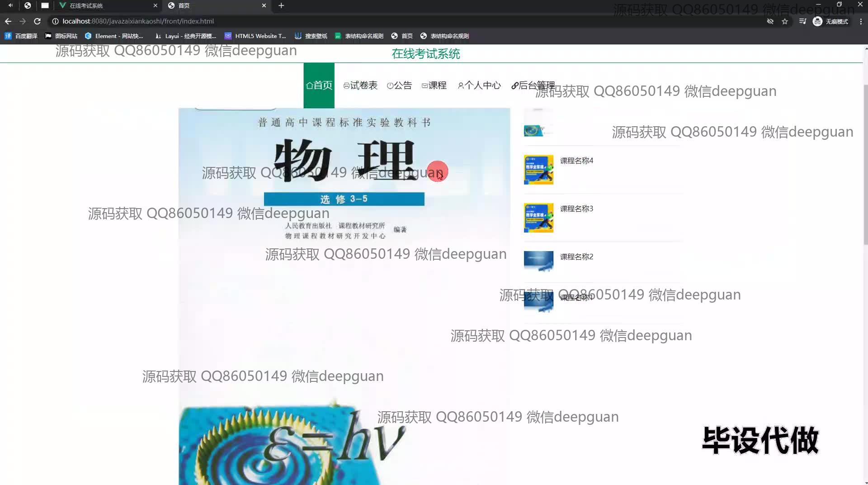The image size is (868, 485).
Task: Click the speaker icon left of the tabs
Action: [x=10, y=5]
